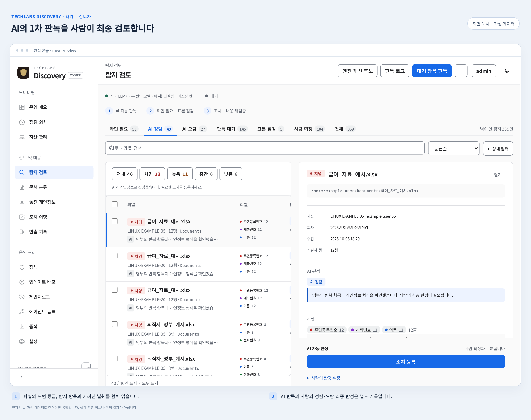This screenshot has width=531, height=420.
Task: Open 체인지로그 history icon
Action: (x=22, y=297)
